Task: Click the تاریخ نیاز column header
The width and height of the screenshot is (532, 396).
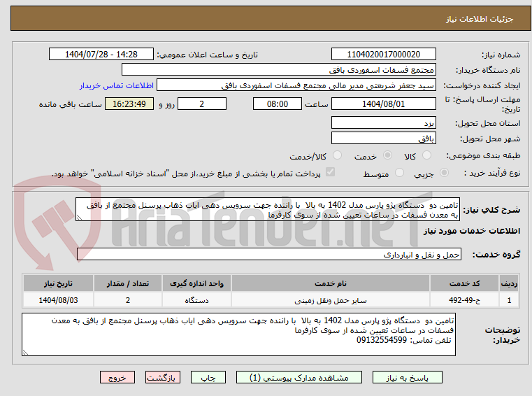Action: coord(58,283)
